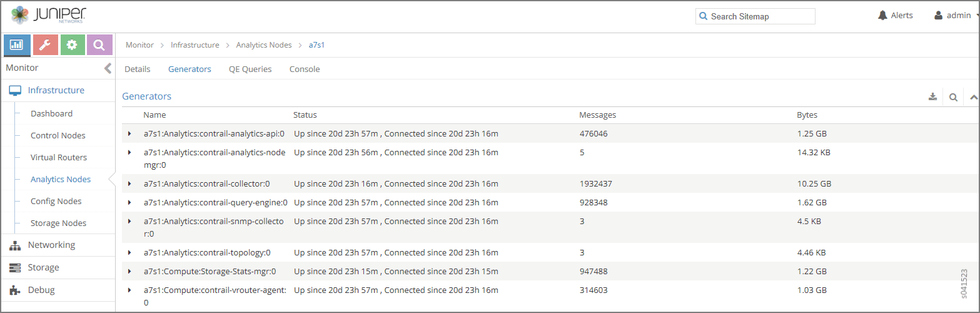This screenshot has height=313, width=980.
Task: Click the Alerts bell icon
Action: (x=882, y=16)
